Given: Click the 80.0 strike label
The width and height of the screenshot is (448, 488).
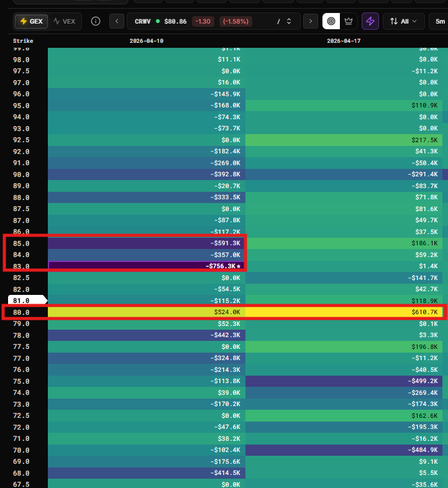Looking at the screenshot, I should [21, 312].
